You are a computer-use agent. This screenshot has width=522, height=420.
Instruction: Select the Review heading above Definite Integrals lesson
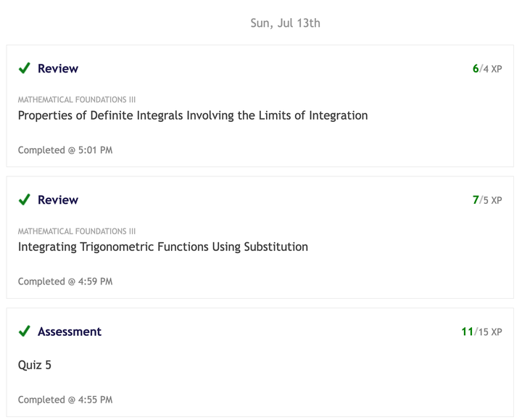click(x=58, y=68)
